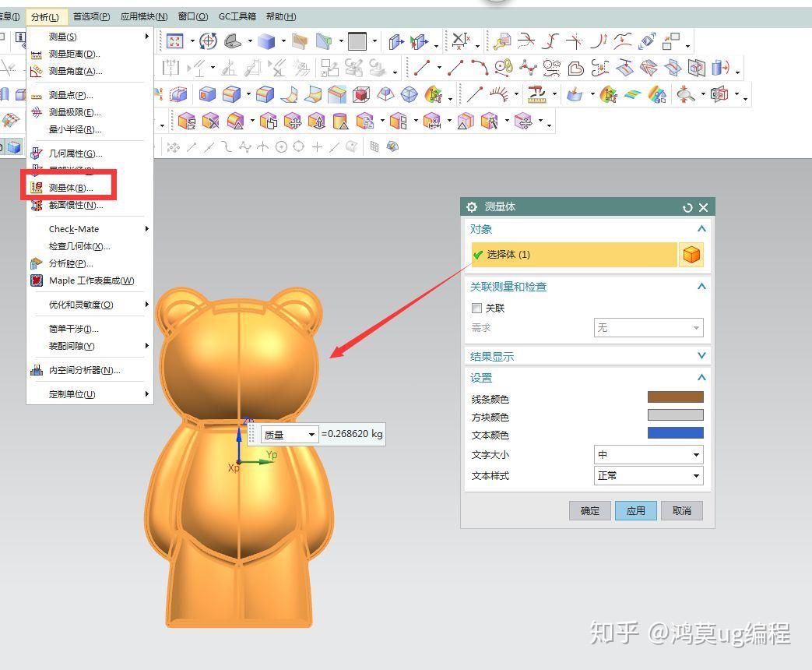Click the plus-shaped snap point icon
The width and height of the screenshot is (812, 670).
[x=317, y=146]
